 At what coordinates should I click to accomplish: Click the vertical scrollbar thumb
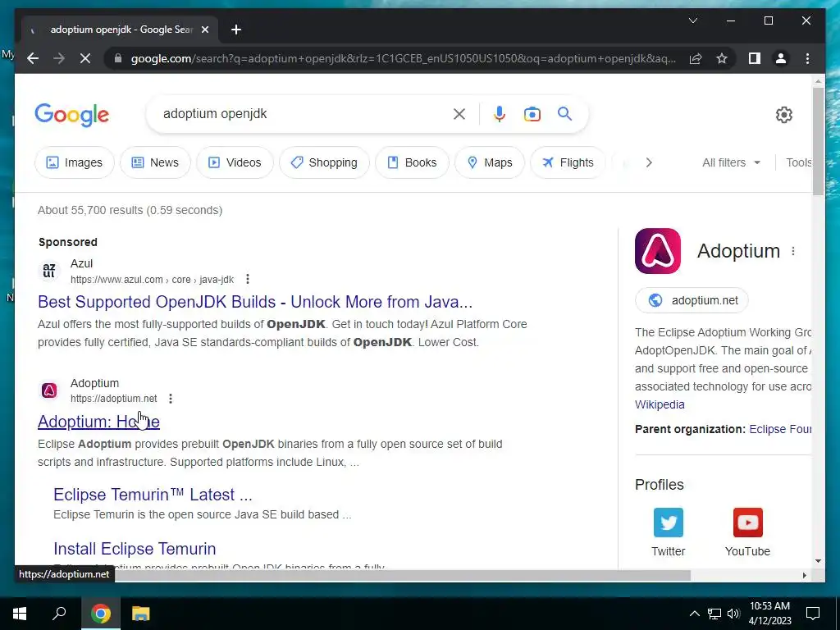(x=818, y=141)
